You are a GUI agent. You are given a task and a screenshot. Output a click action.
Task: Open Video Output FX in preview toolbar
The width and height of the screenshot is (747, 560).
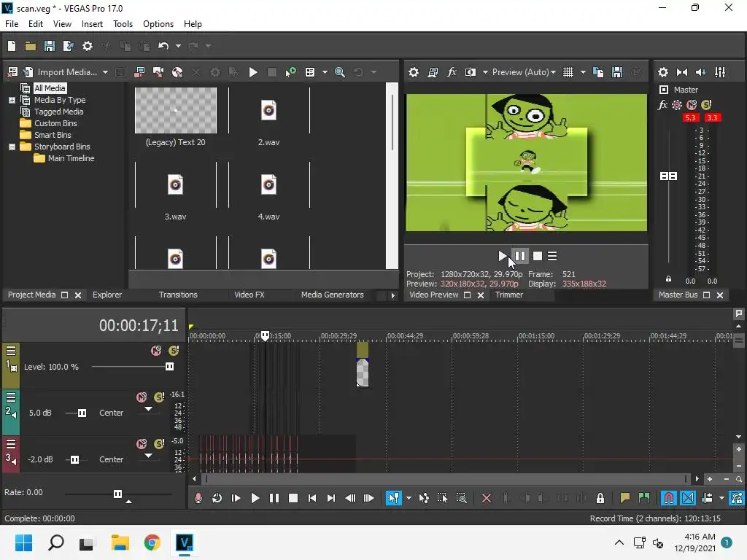451,72
